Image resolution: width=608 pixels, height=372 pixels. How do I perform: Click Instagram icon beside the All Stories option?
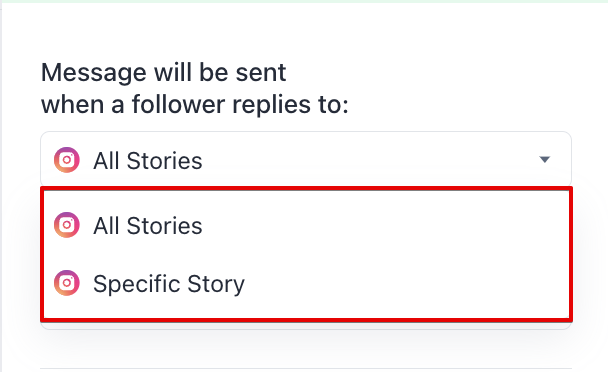[67, 225]
